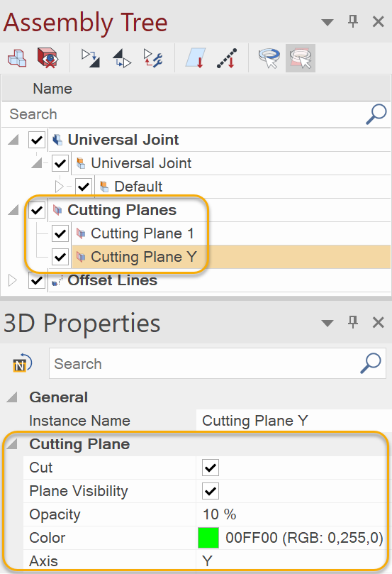Click the 3D Properties search field
Screen dimensions: 392x574
pyautogui.click(x=217, y=363)
